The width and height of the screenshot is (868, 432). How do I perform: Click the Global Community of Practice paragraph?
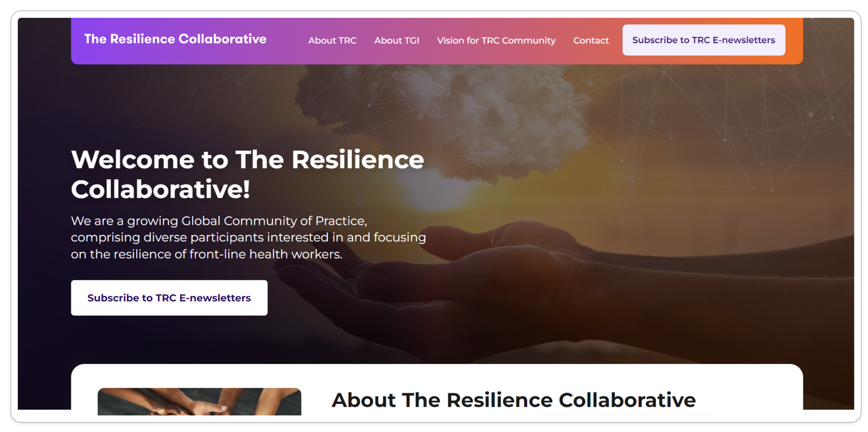click(x=248, y=237)
